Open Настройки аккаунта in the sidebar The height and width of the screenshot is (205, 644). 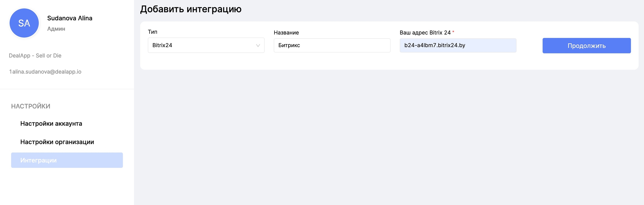pos(51,124)
